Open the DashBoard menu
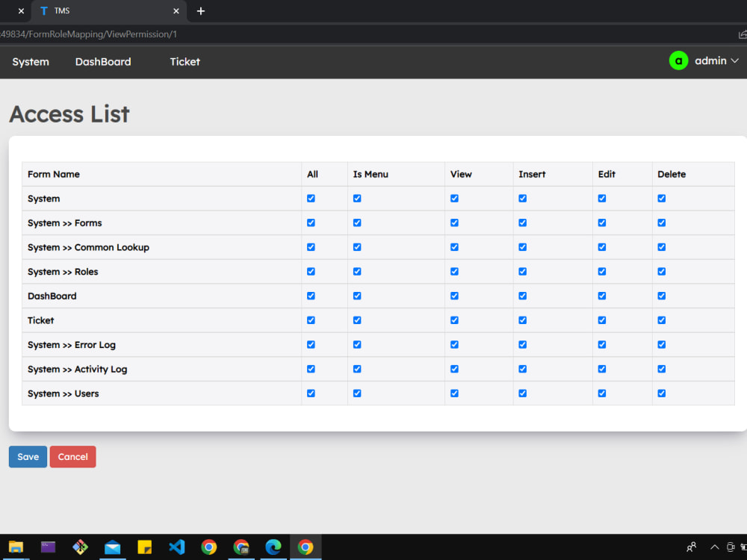The width and height of the screenshot is (747, 560). pyautogui.click(x=103, y=62)
